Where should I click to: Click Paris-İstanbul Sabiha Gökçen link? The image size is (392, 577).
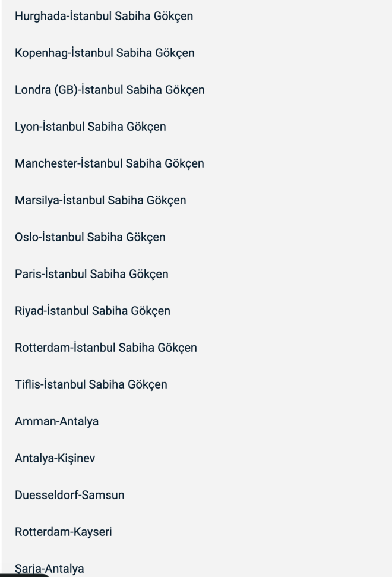(x=91, y=274)
